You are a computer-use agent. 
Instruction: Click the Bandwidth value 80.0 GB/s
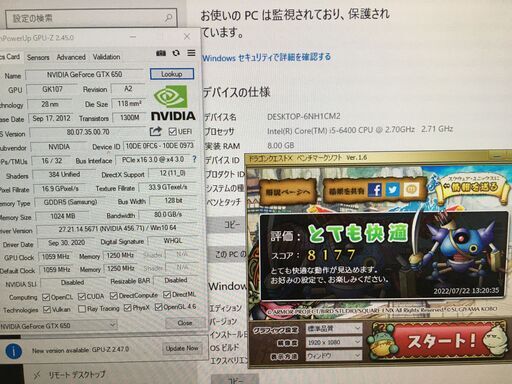pyautogui.click(x=168, y=214)
